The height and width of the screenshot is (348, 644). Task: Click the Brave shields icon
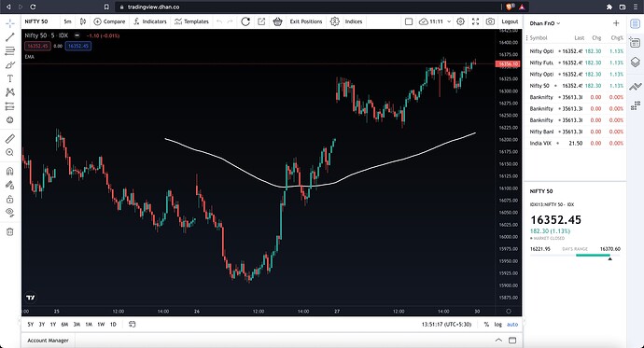(x=510, y=7)
